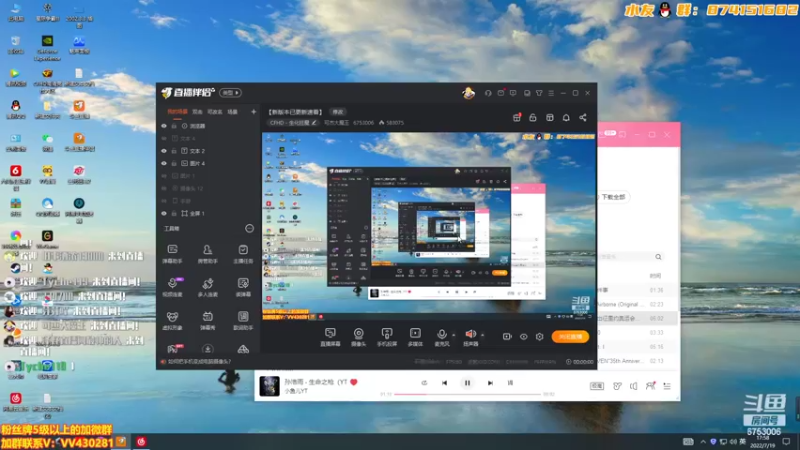Screen dimensions: 800x450
Task: Open the 房管助手 room manager tool
Action: [208, 254]
